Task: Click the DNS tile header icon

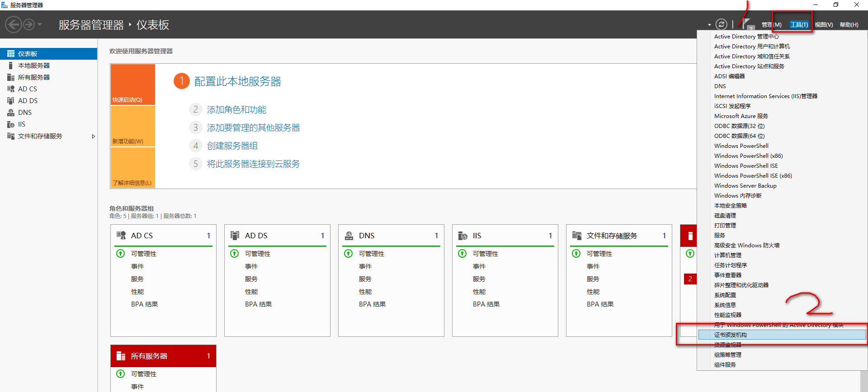Action: pos(349,236)
